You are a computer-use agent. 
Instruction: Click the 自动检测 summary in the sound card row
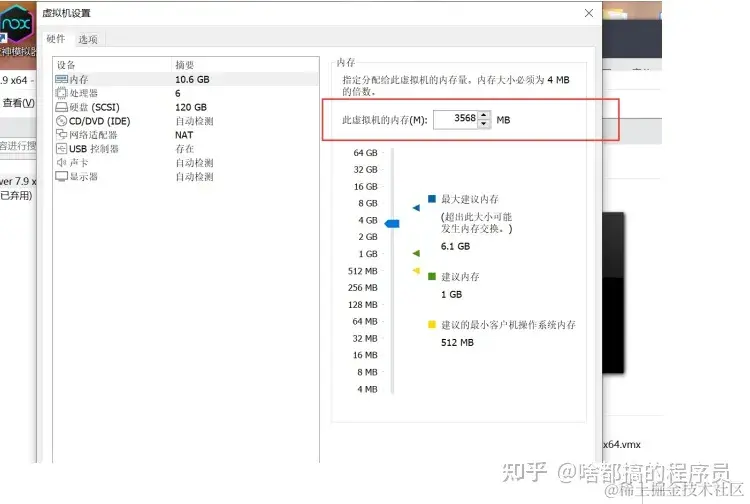(194, 163)
